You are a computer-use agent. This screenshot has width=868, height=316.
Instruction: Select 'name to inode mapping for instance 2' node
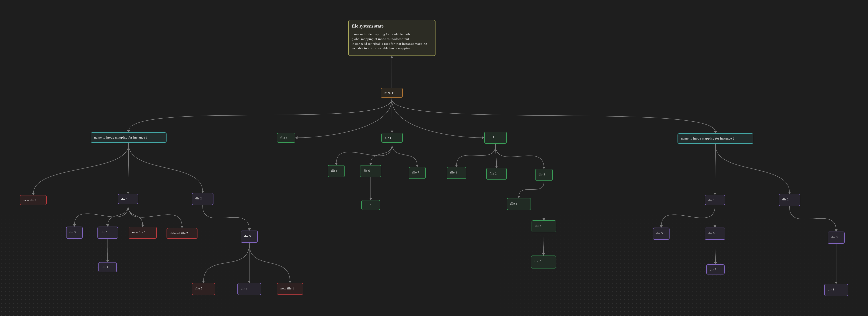pos(715,139)
